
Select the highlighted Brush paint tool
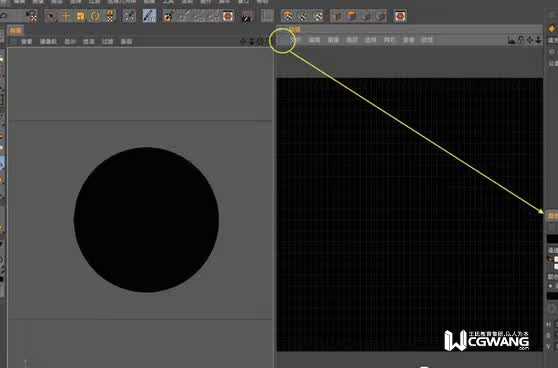click(149, 16)
